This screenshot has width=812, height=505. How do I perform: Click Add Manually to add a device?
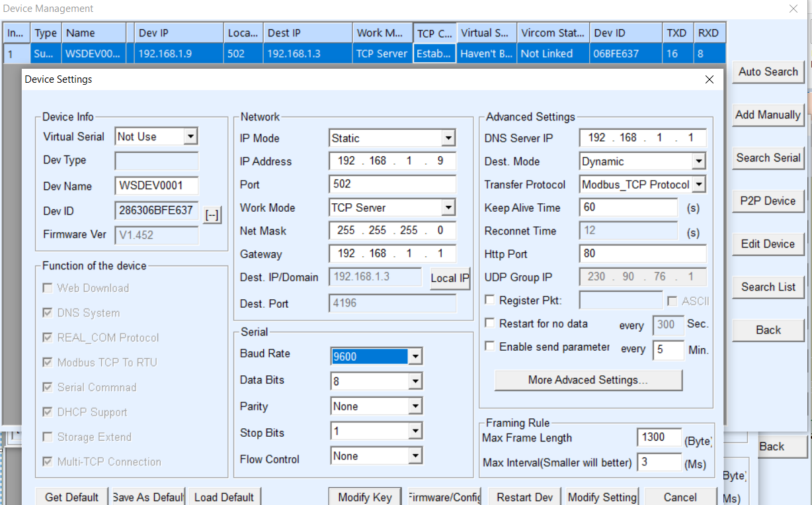[768, 115]
